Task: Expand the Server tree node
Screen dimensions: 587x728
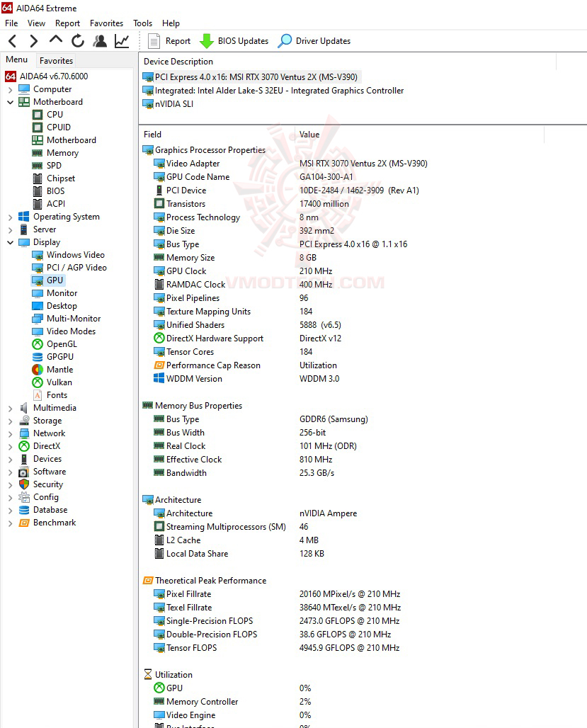Action: [10, 230]
